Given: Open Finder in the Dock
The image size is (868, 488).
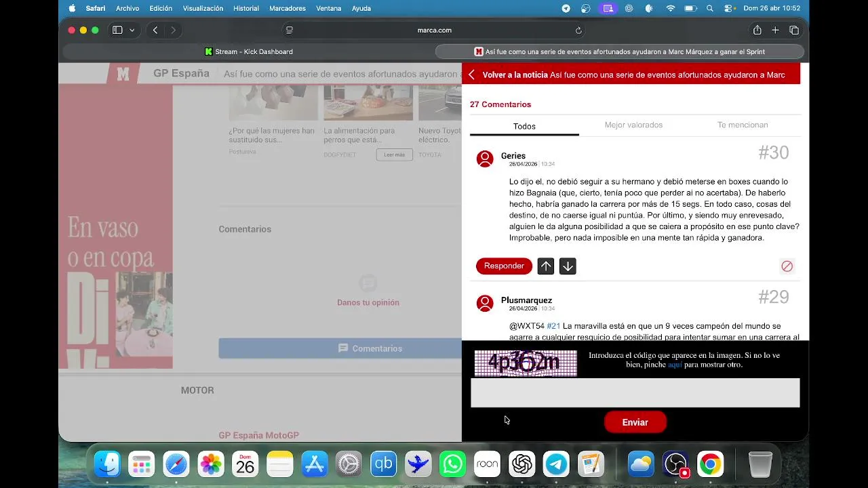Looking at the screenshot, I should 107,464.
